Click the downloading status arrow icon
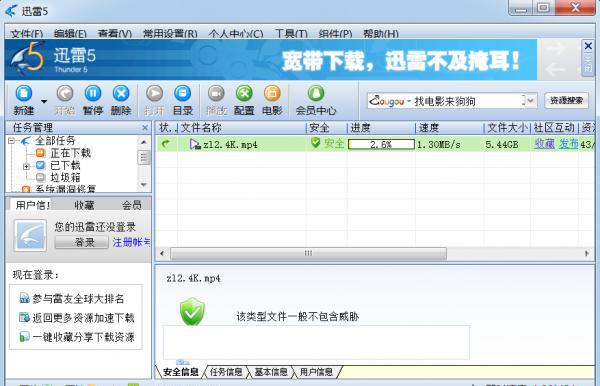 pos(166,144)
